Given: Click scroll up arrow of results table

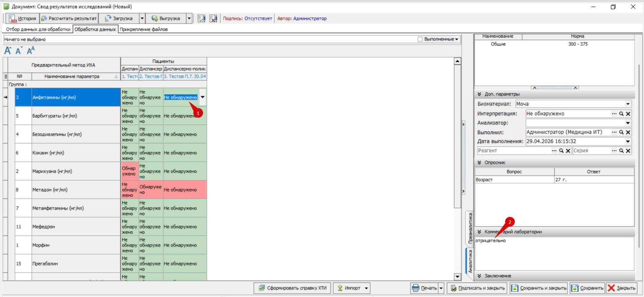Looking at the screenshot, I should 457,61.
